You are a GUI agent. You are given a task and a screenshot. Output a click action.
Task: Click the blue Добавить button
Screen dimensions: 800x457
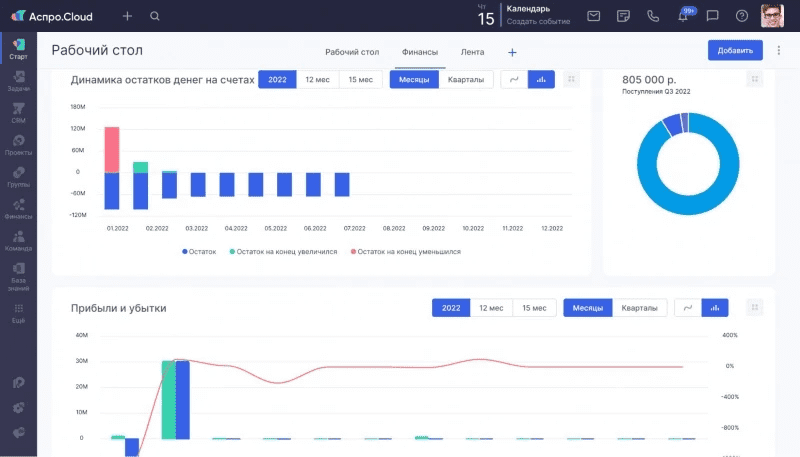click(x=734, y=50)
